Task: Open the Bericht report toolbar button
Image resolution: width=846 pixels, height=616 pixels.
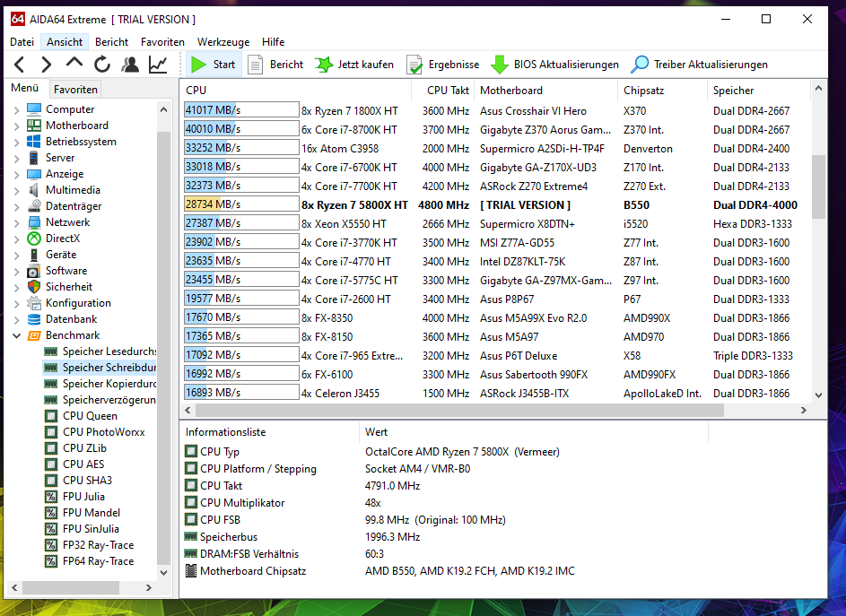Action: point(275,65)
